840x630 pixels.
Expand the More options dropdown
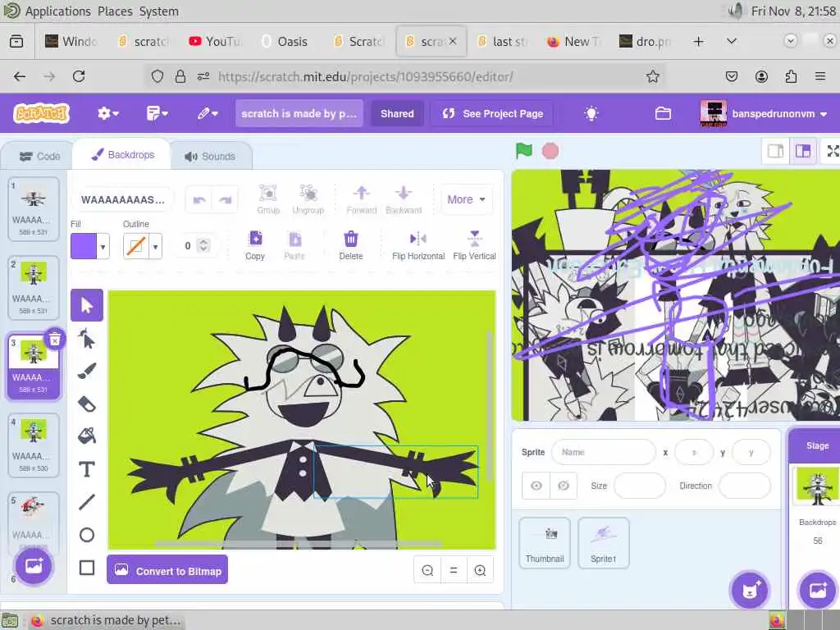pyautogui.click(x=466, y=199)
